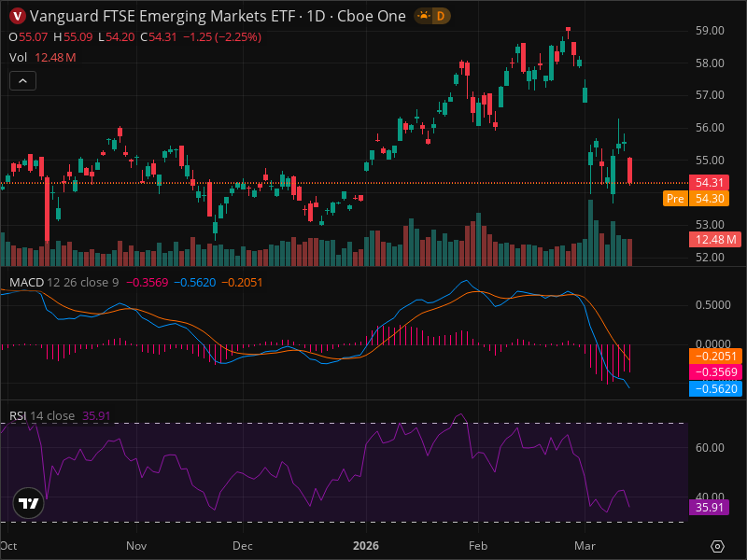This screenshot has height=560, width=747.
Task: Click the RSI value label 35.91 on axis
Action: click(x=709, y=507)
